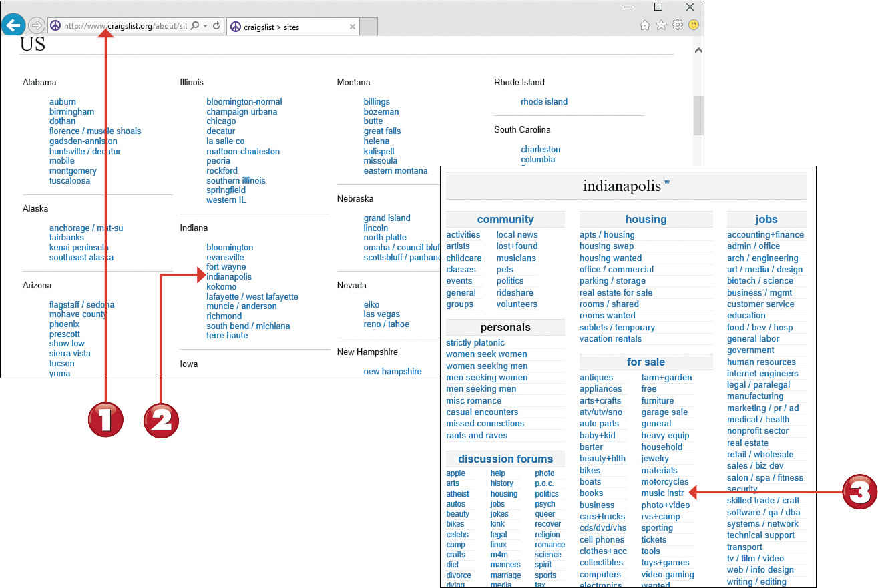
Task: Click the community section heading
Action: point(505,220)
